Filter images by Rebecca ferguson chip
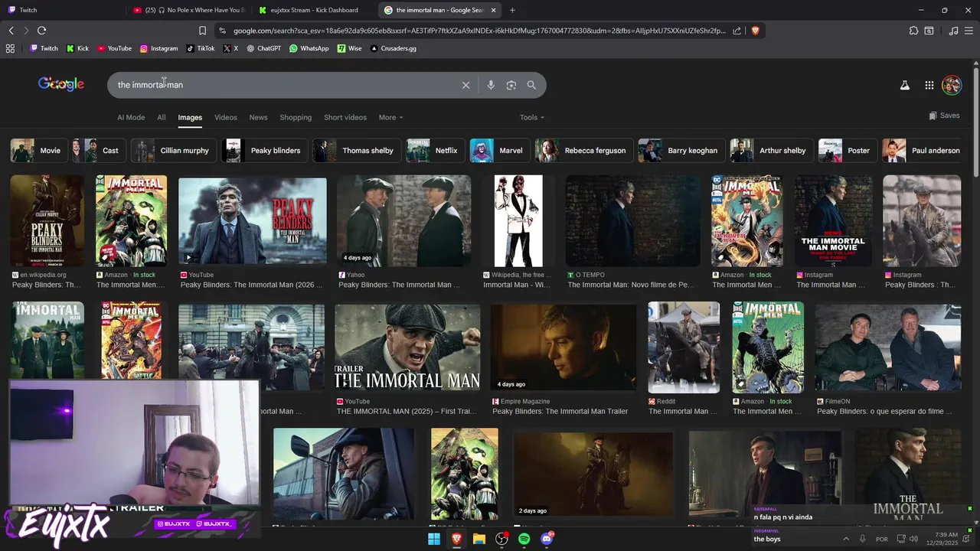Screen dimensions: 980x551 click(584, 151)
